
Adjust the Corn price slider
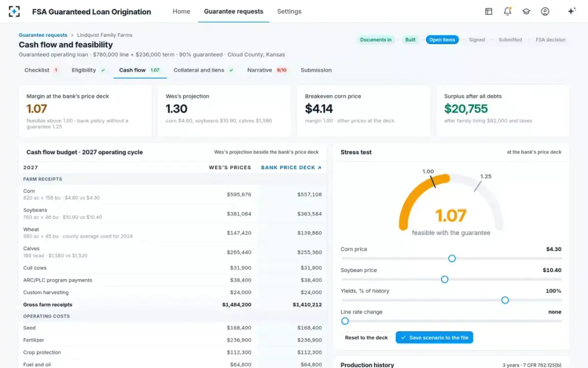coord(452,258)
